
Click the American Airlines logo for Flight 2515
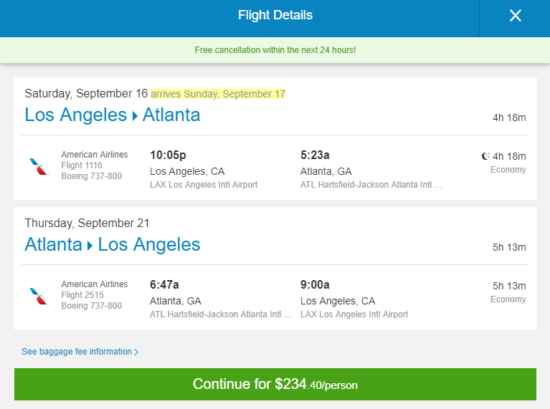(39, 296)
